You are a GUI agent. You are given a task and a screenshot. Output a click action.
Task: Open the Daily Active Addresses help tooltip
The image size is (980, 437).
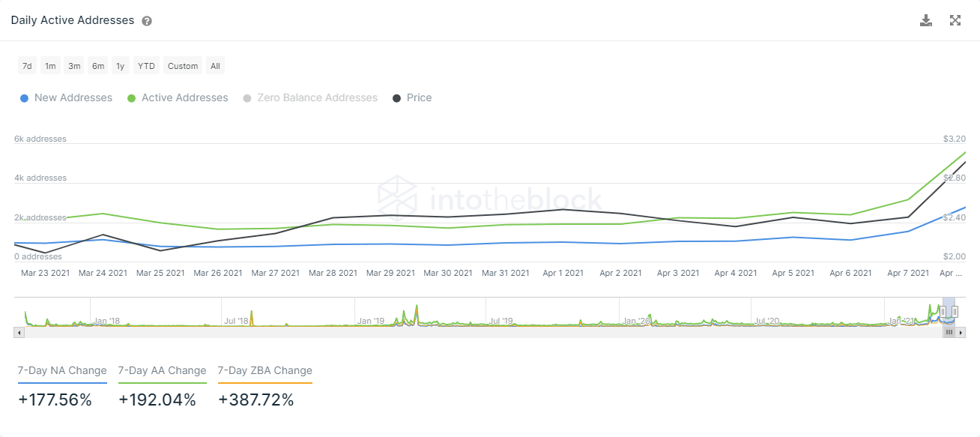(x=147, y=21)
